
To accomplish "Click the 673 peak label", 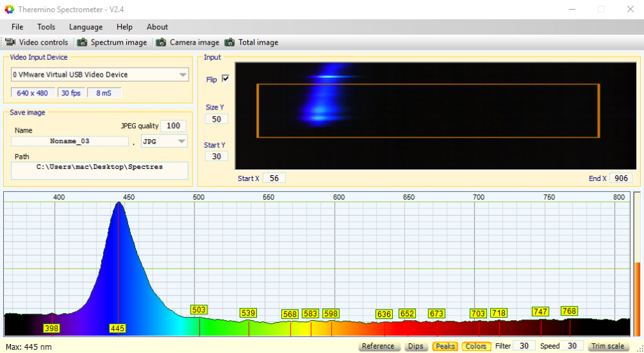I will [436, 314].
